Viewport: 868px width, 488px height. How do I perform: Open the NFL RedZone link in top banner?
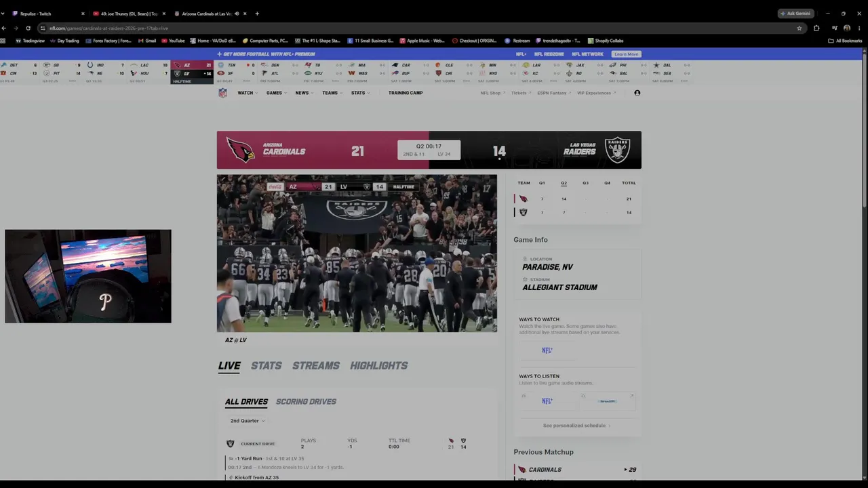coord(549,54)
